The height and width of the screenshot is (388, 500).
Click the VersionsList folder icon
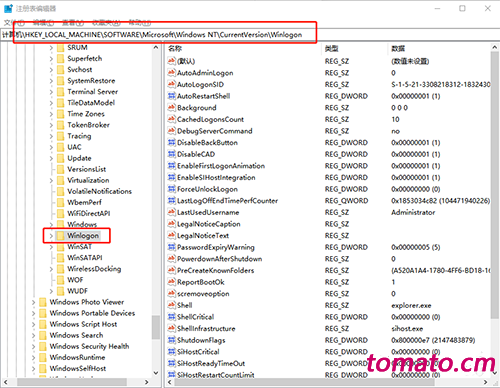pyautogui.click(x=60, y=169)
